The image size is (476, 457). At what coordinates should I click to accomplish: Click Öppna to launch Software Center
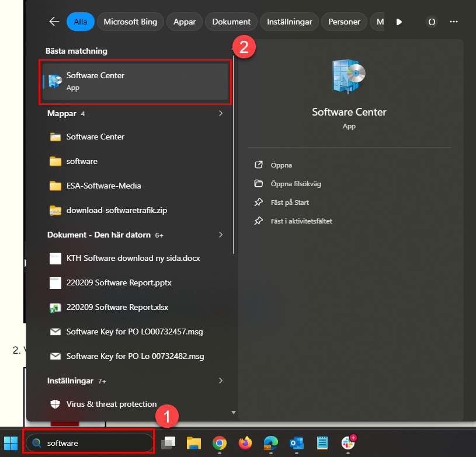click(x=281, y=165)
